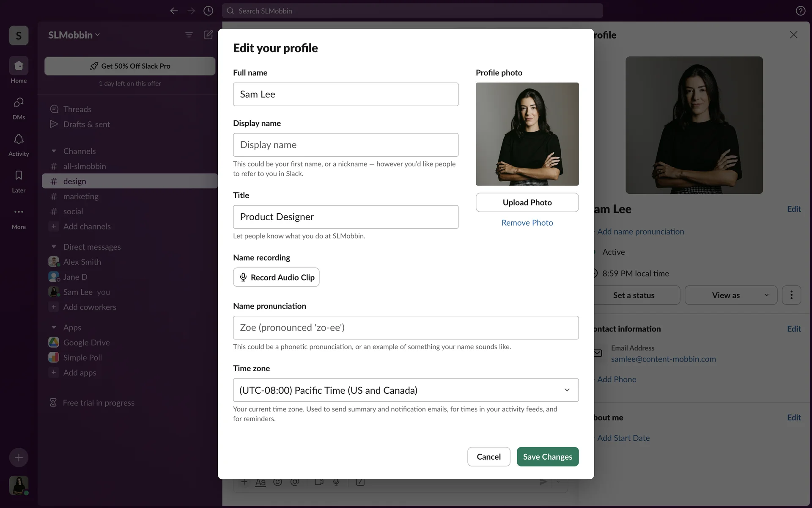Save the profile changes
Image resolution: width=812 pixels, height=508 pixels.
547,457
